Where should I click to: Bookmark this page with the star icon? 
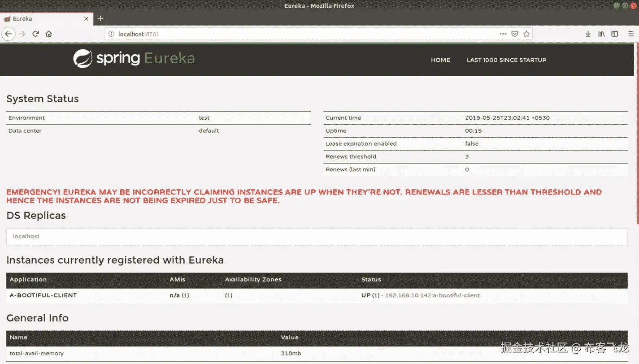point(526,34)
